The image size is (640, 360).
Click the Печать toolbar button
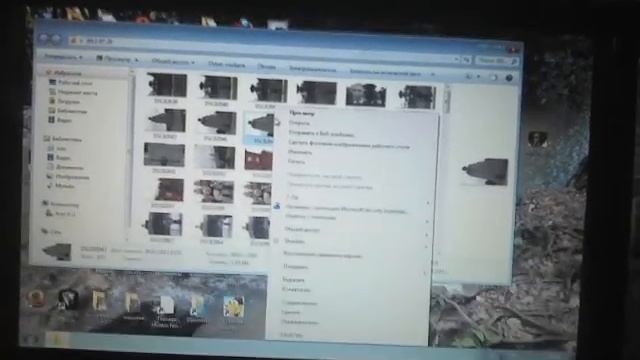(x=266, y=67)
